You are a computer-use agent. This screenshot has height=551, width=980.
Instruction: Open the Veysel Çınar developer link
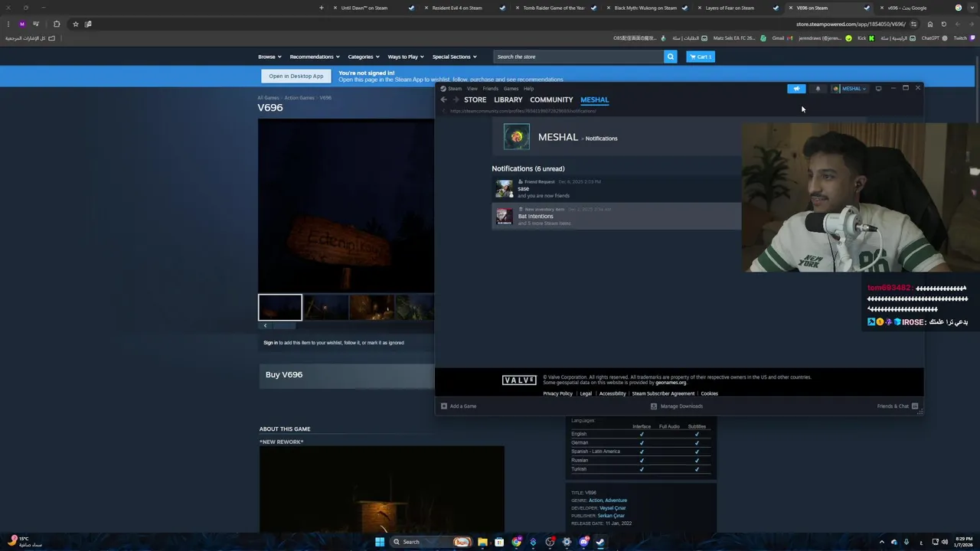[612, 508]
